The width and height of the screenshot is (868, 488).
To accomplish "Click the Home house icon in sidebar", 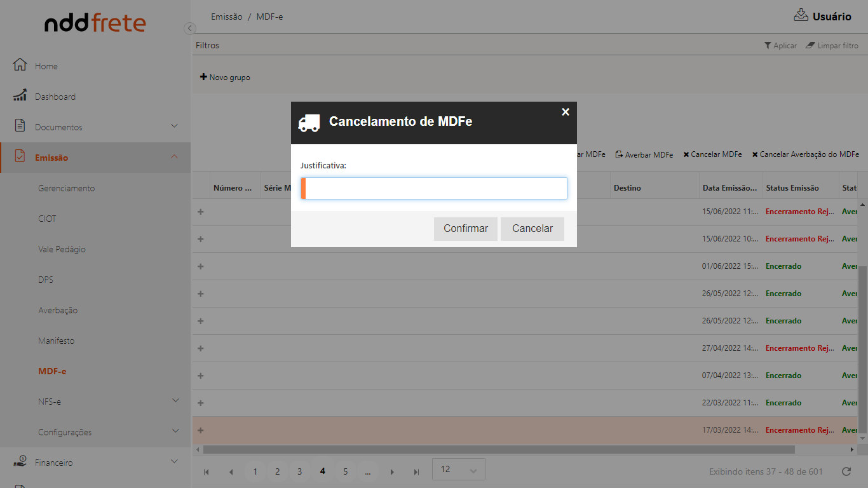I will coord(20,65).
